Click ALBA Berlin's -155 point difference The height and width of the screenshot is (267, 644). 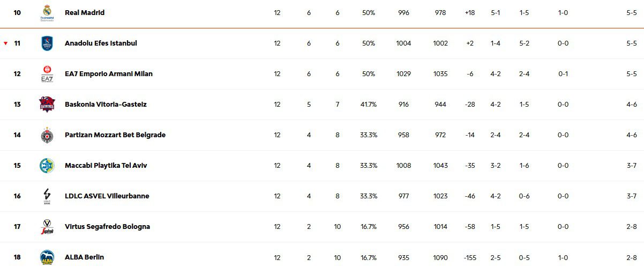[x=469, y=257]
